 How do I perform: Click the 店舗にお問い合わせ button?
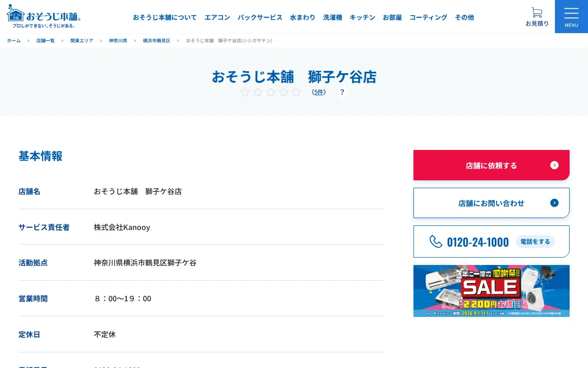[x=492, y=203]
